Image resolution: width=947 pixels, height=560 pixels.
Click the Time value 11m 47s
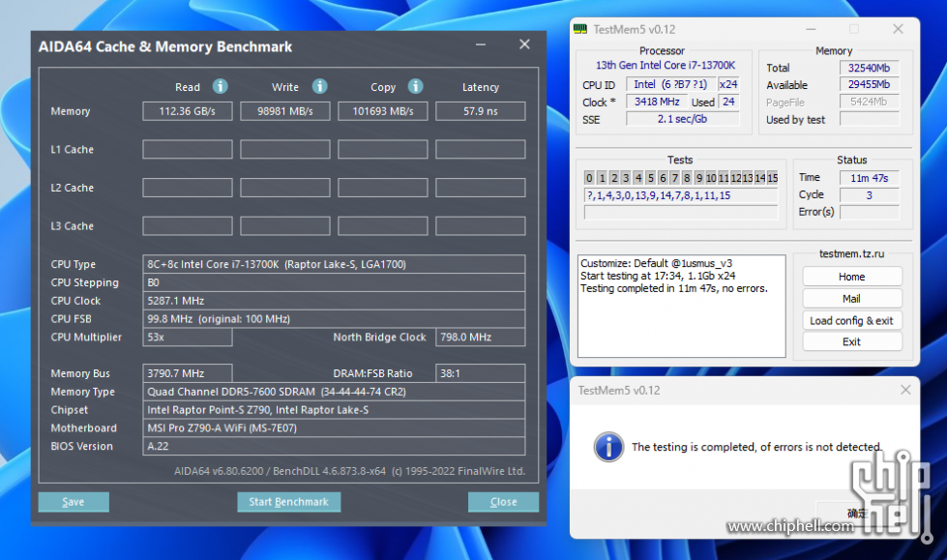tap(869, 178)
